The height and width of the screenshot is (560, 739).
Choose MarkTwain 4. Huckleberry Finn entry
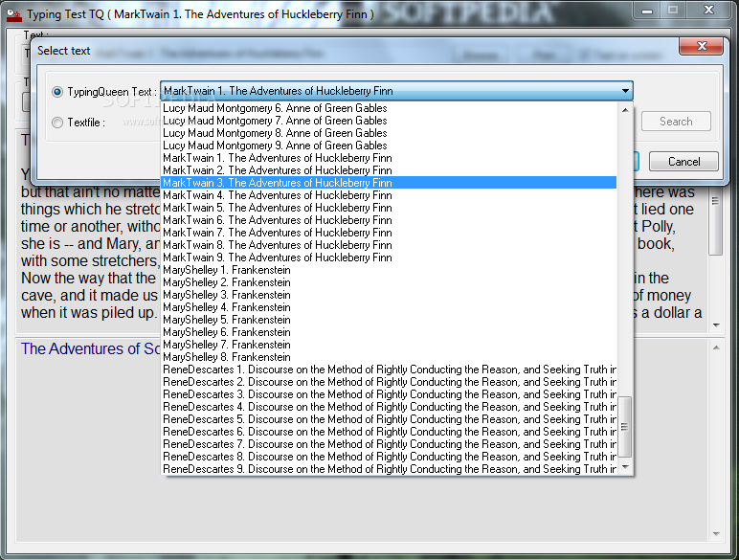[389, 195]
